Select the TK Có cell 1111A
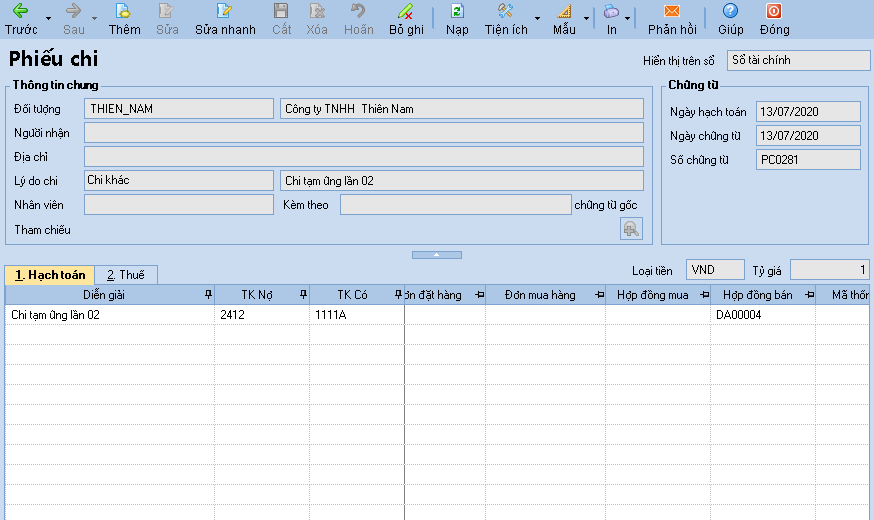The image size is (874, 520). (355, 315)
